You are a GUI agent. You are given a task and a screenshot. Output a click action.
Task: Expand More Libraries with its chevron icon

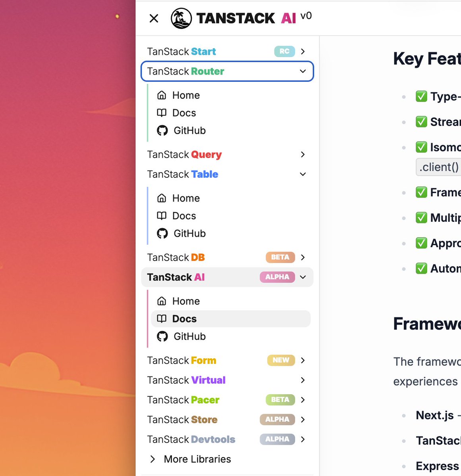(152, 459)
